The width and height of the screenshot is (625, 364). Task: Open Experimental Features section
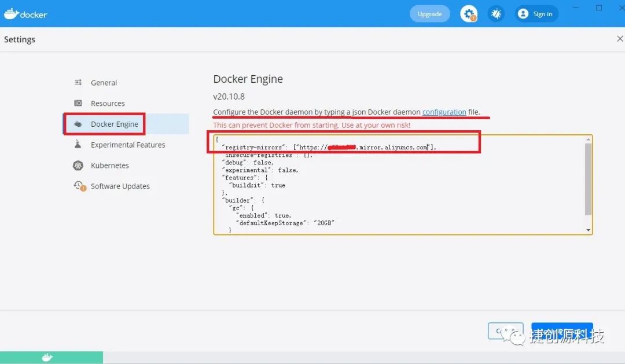click(x=126, y=145)
